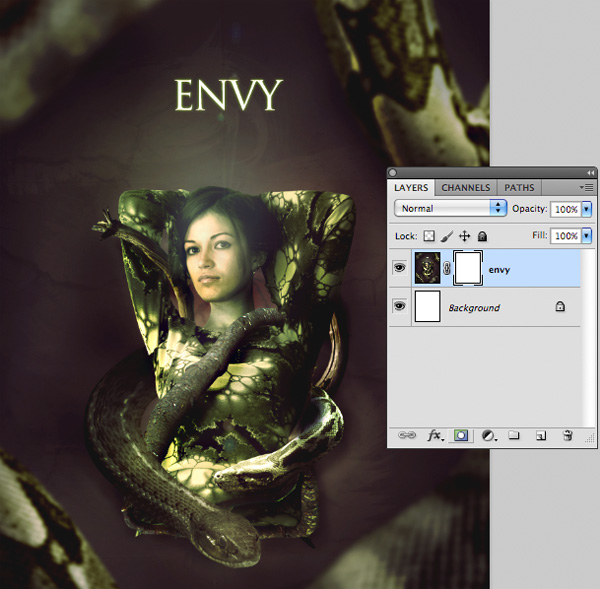Image resolution: width=600 pixels, height=589 pixels.
Task: Select the Layers tab
Action: pyautogui.click(x=411, y=188)
